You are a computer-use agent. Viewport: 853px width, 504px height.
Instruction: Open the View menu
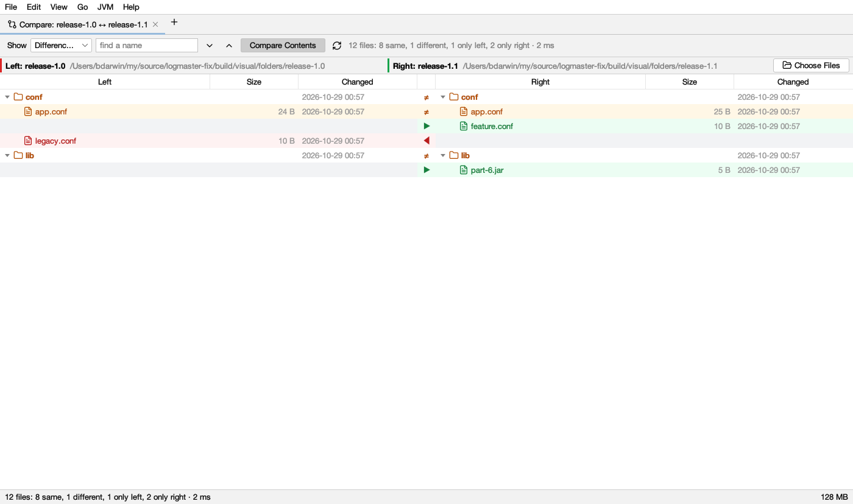tap(58, 7)
